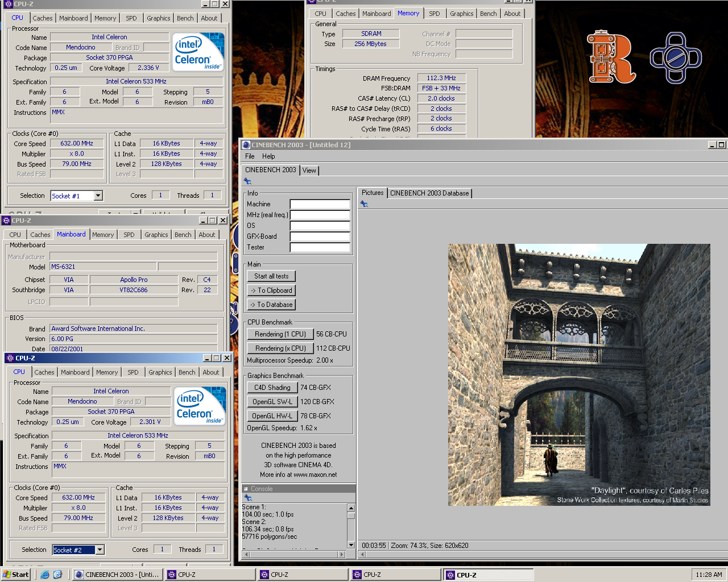Run the OpenGL SW-L test
The image size is (728, 582).
(272, 402)
